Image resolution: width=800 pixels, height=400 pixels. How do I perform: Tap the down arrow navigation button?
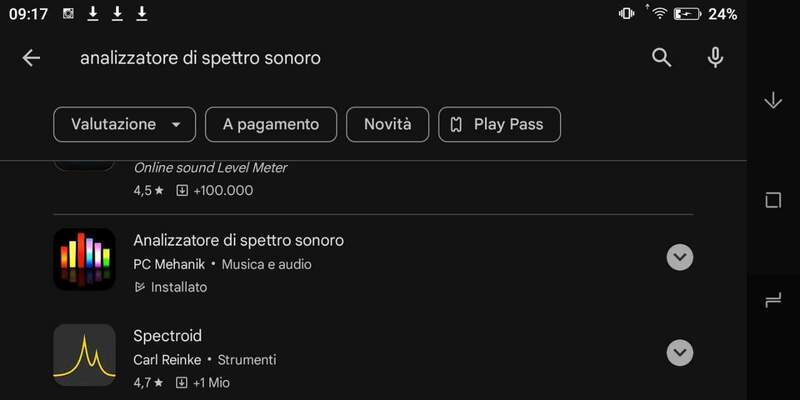point(772,100)
